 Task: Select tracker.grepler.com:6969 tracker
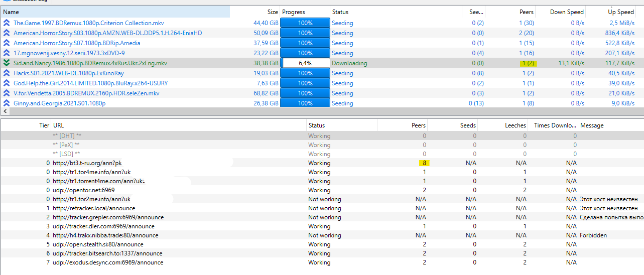tap(108, 217)
